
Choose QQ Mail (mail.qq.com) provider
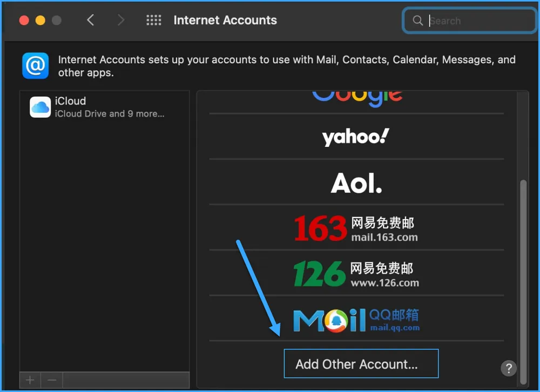(x=356, y=319)
